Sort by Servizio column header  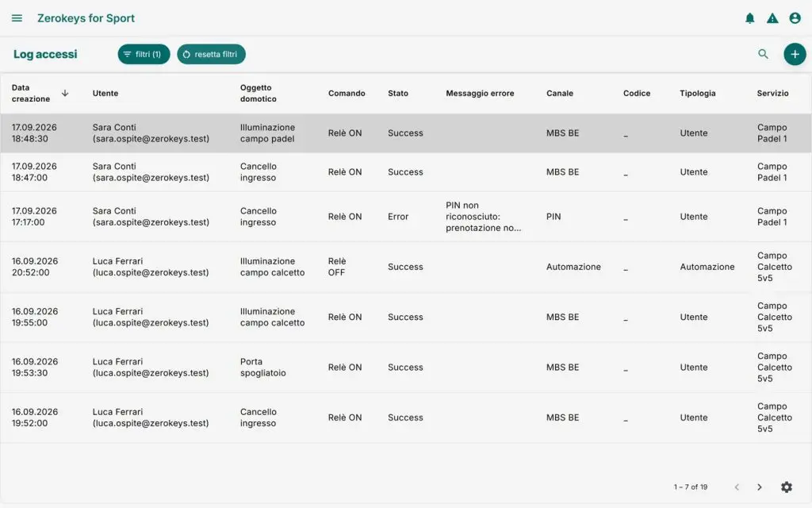pyautogui.click(x=772, y=94)
